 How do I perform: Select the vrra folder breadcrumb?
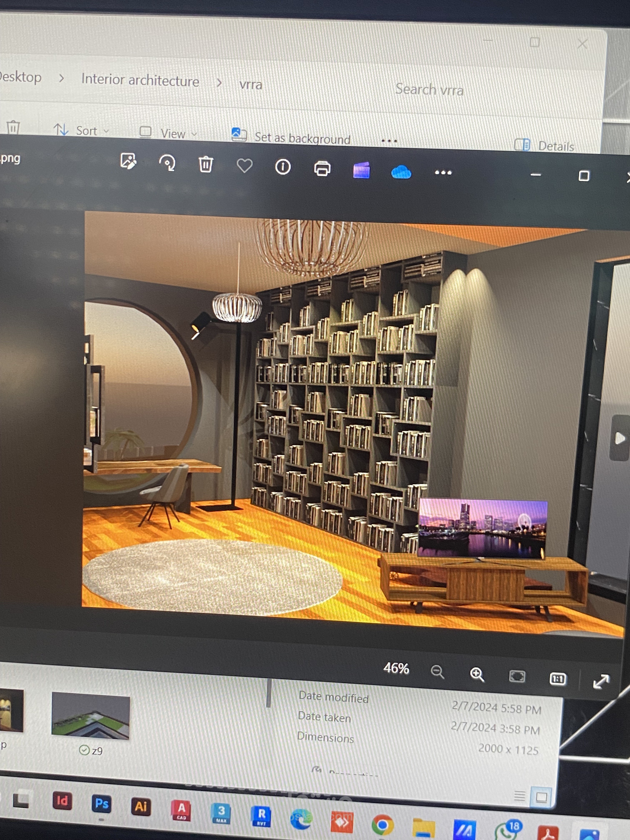click(251, 84)
